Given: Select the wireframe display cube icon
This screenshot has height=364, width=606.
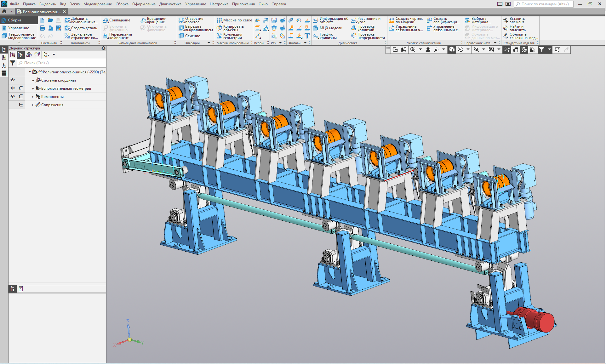Looking at the screenshot, I should pyautogui.click(x=460, y=49).
